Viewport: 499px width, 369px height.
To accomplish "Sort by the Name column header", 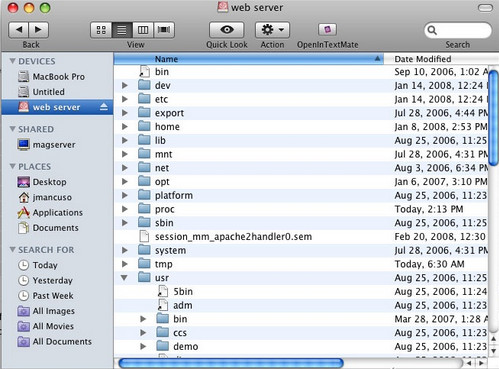I will pos(249,59).
